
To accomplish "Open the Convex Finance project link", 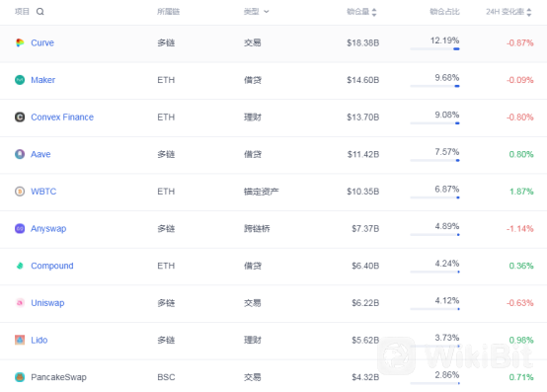I will [62, 118].
